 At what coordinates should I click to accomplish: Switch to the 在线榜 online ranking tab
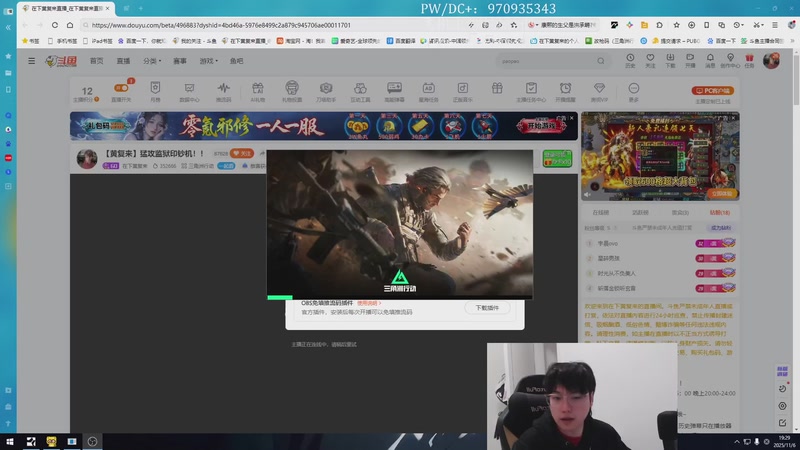pyautogui.click(x=601, y=212)
